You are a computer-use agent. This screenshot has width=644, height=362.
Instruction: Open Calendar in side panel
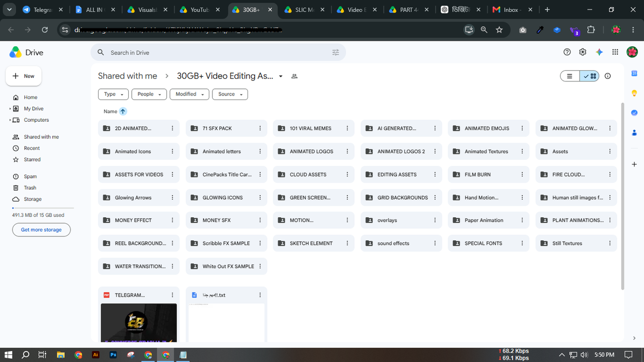click(634, 73)
